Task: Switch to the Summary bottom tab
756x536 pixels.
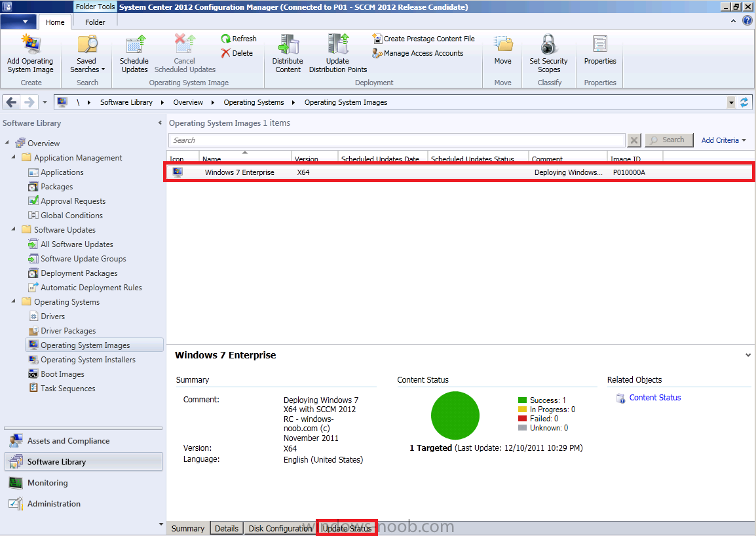Action: (188, 528)
